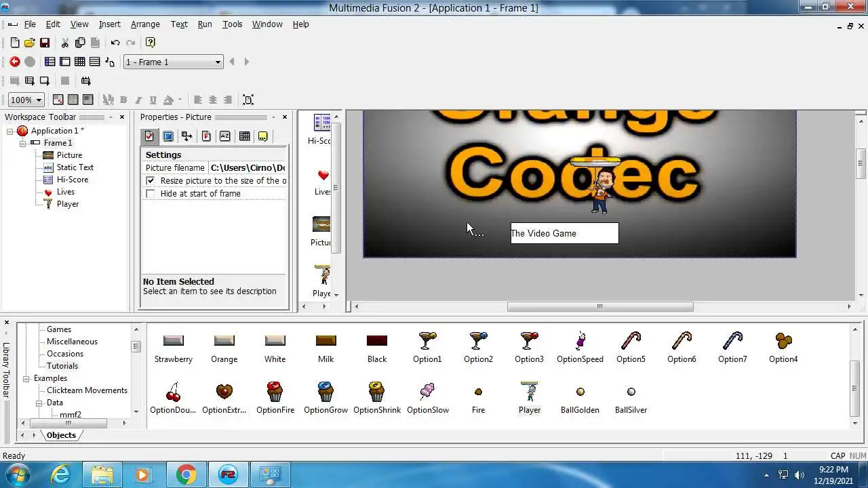Click the Internet Explorer taskbar icon

[61, 474]
